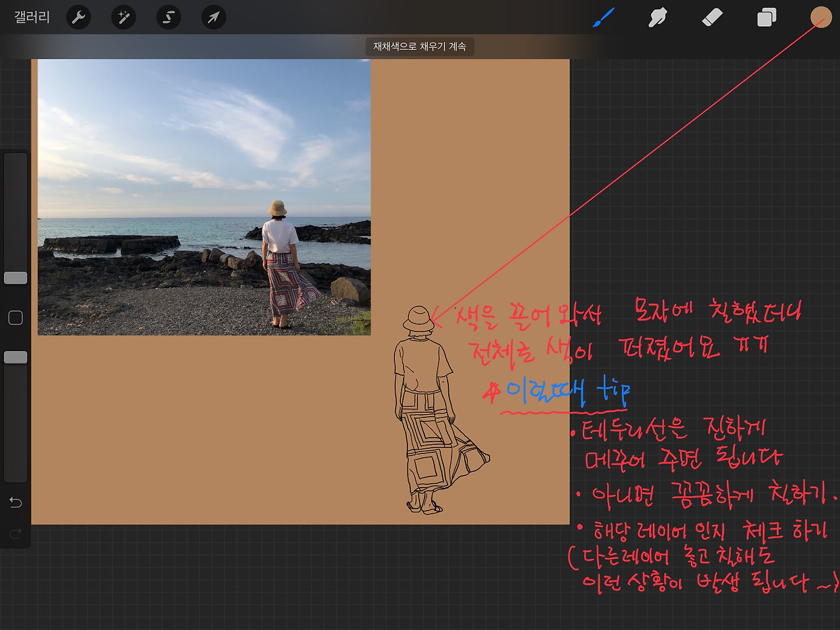Activate the Transform arrow tool
Viewport: 840px width, 630px height.
[x=213, y=17]
